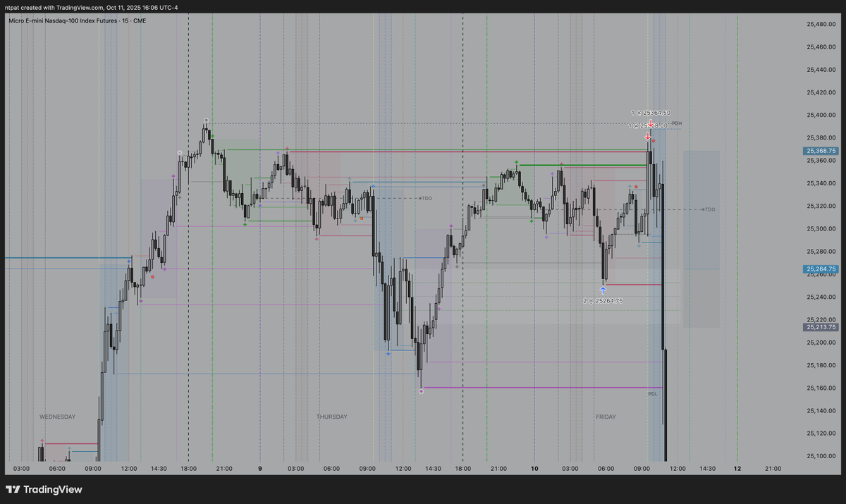Click the 25,300.00 price axis label

coord(821,228)
